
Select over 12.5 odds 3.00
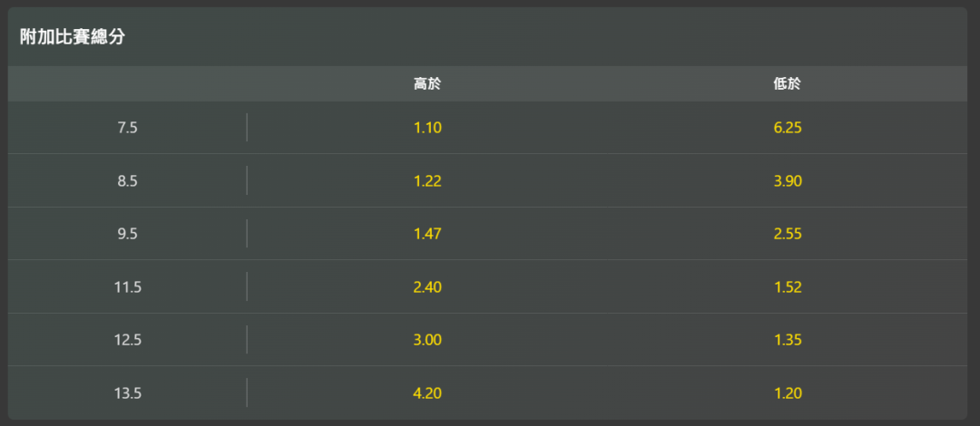click(x=427, y=341)
